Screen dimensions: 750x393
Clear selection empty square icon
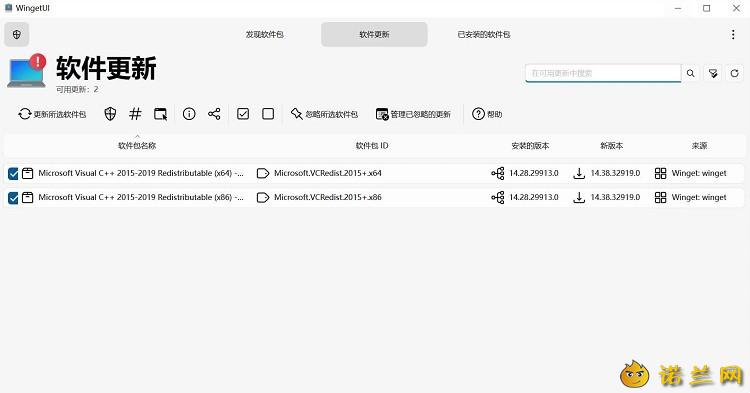(x=268, y=114)
